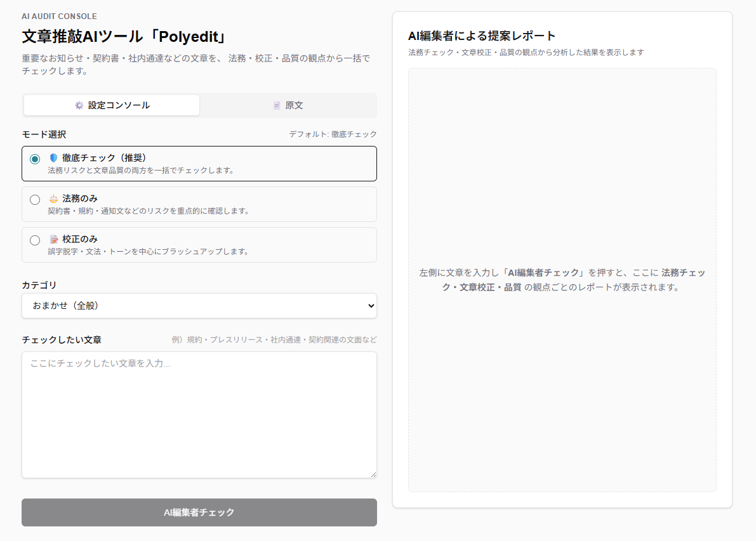Switch to the 設定コンソール tab

112,105
